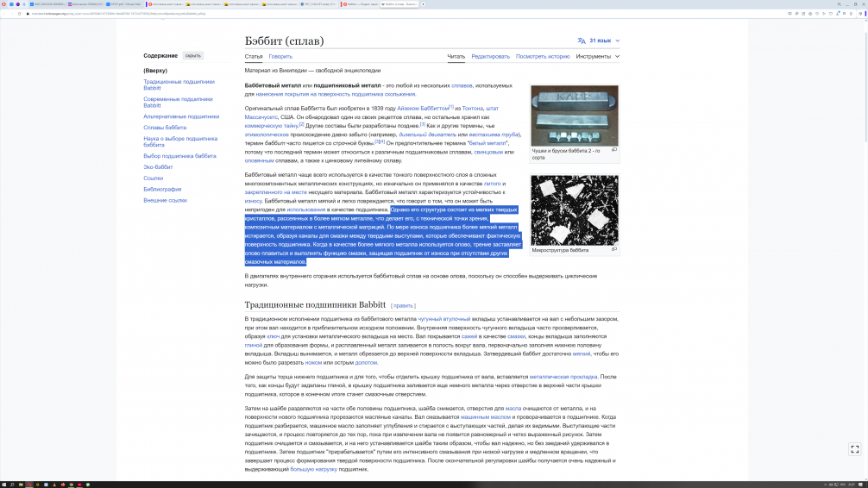Follow the металлическая прокладка link
This screenshot has width=868, height=488.
(563, 377)
